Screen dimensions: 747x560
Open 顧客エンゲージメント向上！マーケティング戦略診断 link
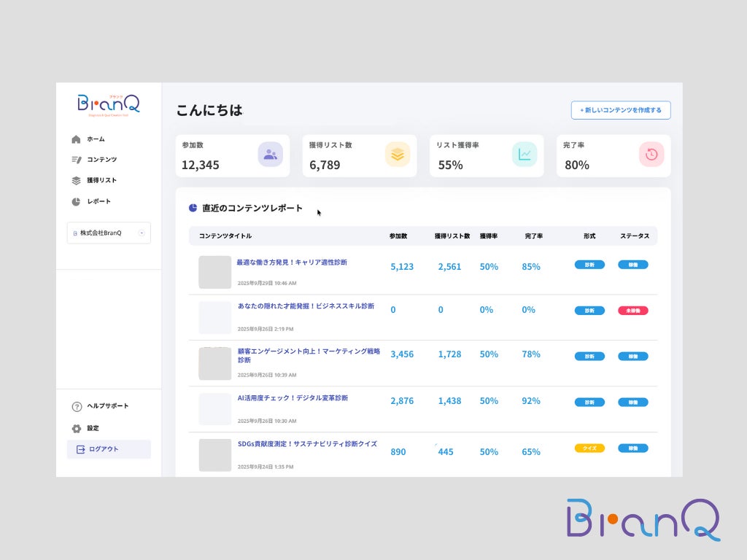(309, 355)
